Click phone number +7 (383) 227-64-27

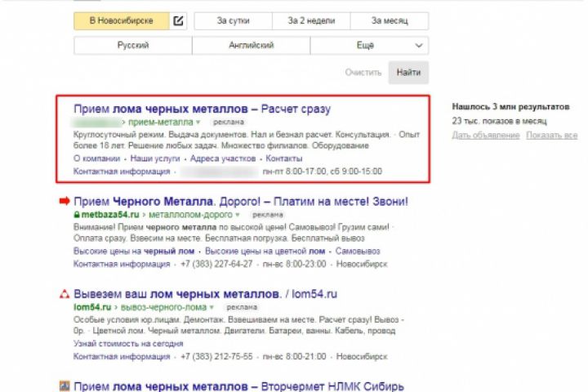pyautogui.click(x=216, y=264)
